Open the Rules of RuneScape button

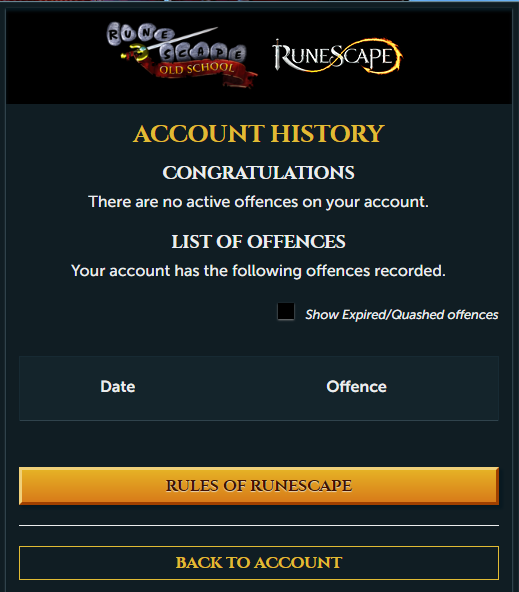click(259, 486)
